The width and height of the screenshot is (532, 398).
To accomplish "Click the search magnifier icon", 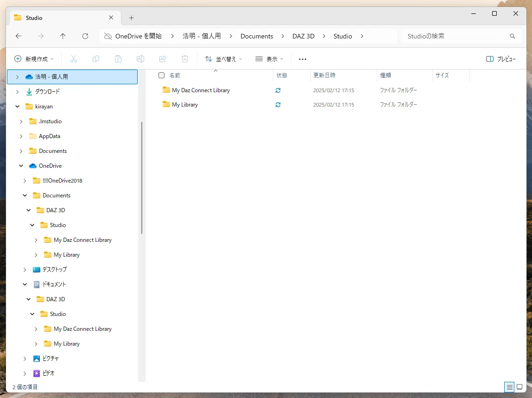I will tap(513, 36).
